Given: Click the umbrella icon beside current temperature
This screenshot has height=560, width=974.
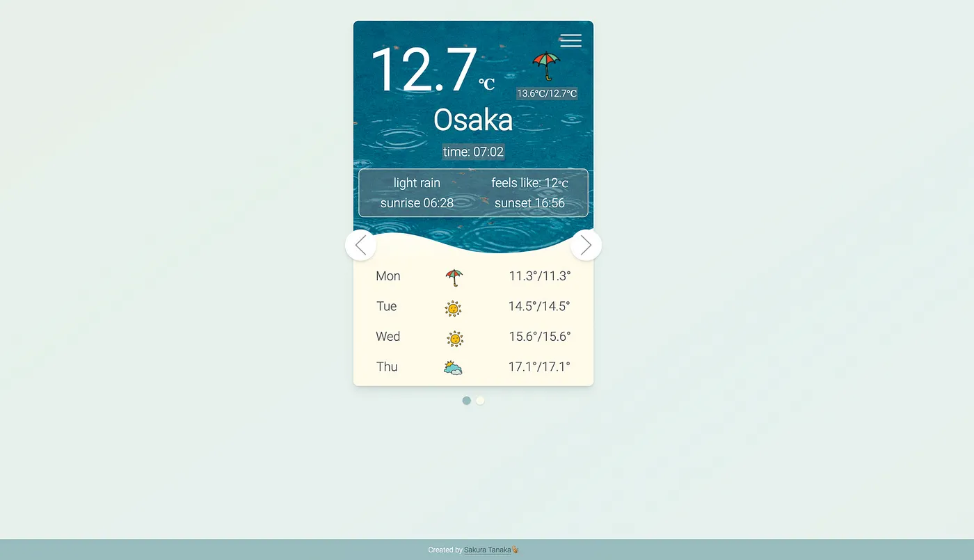Looking at the screenshot, I should (x=547, y=66).
